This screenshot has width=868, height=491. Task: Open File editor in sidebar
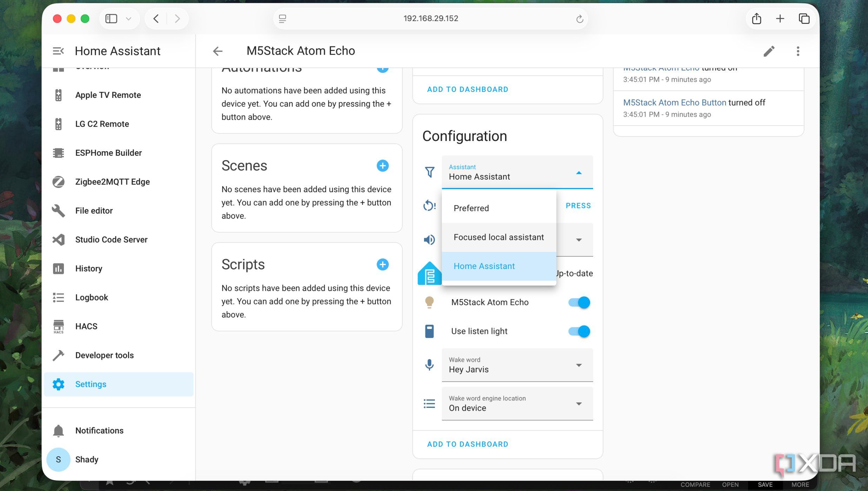[119, 211]
